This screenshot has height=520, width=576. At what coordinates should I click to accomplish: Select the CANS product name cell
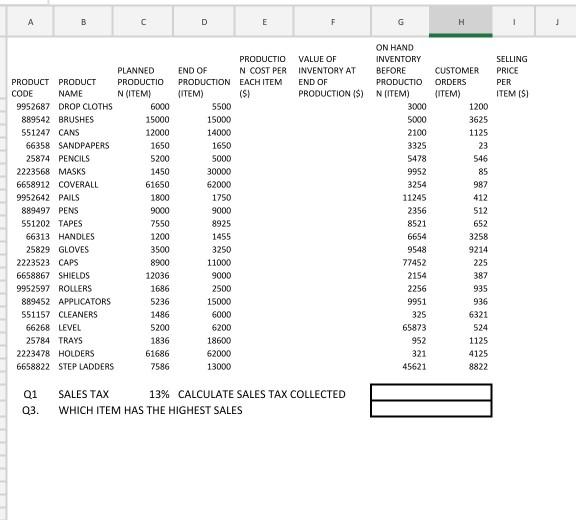click(69, 133)
